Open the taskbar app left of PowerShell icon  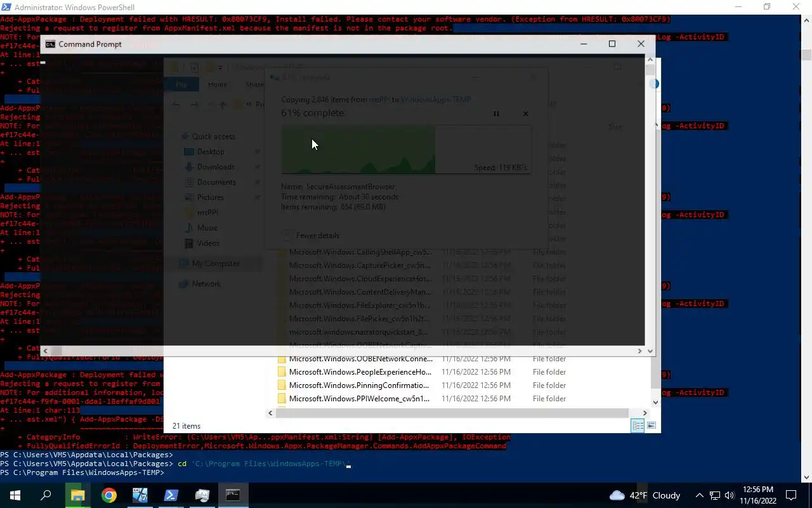point(140,495)
